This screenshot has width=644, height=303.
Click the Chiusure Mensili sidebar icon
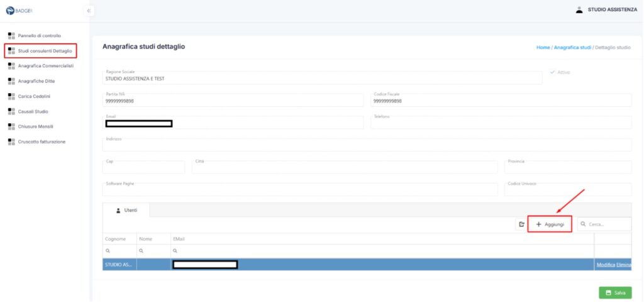coord(11,126)
